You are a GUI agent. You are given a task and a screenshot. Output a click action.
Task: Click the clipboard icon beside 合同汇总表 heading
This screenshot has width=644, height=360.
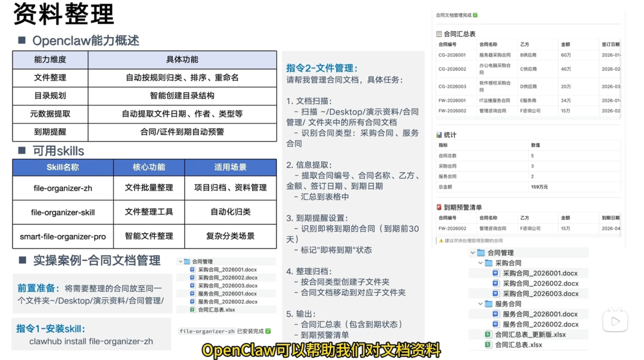coord(439,34)
